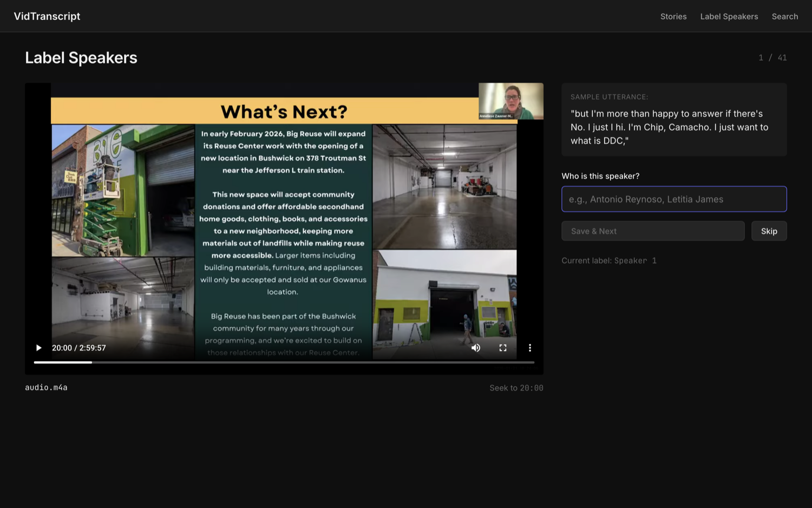812x508 pixels.
Task: Click the audio.m4a file name
Action: click(x=47, y=388)
